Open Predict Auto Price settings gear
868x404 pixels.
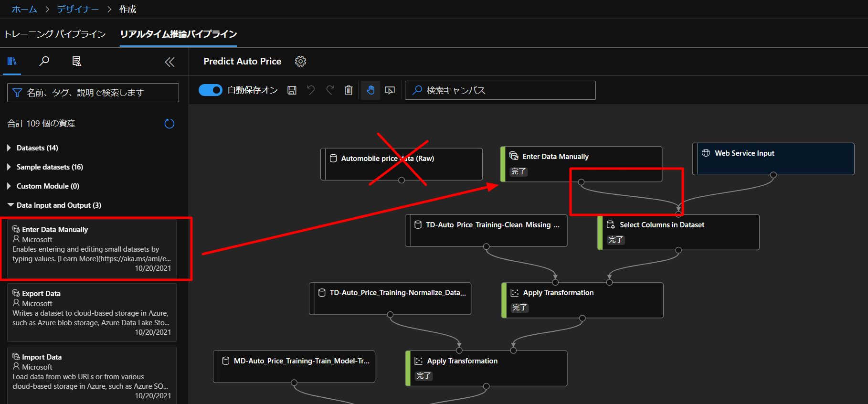coord(300,62)
